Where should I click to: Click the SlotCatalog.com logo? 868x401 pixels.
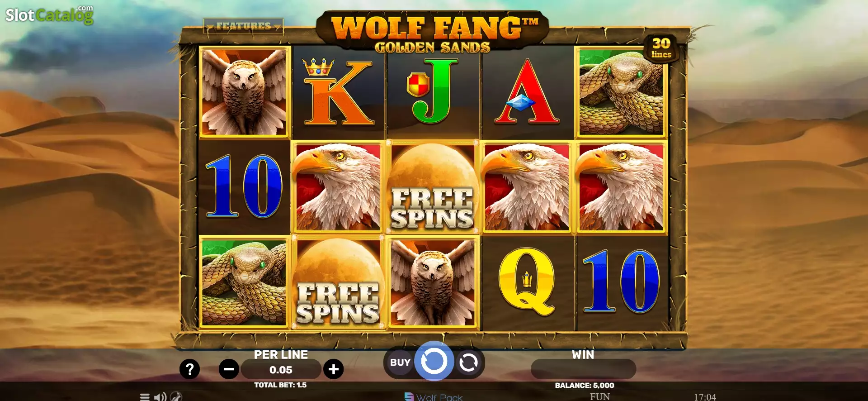click(x=49, y=14)
